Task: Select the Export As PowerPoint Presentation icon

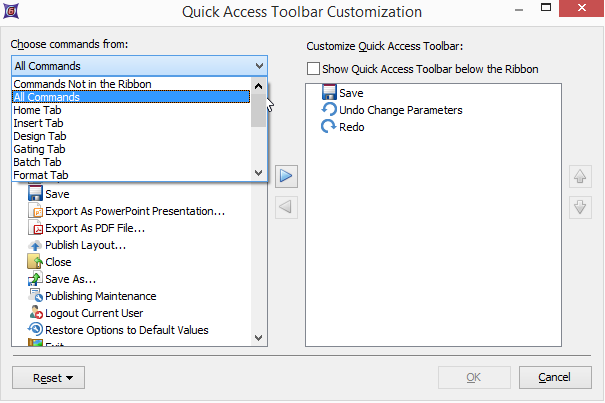Action: pos(35,211)
